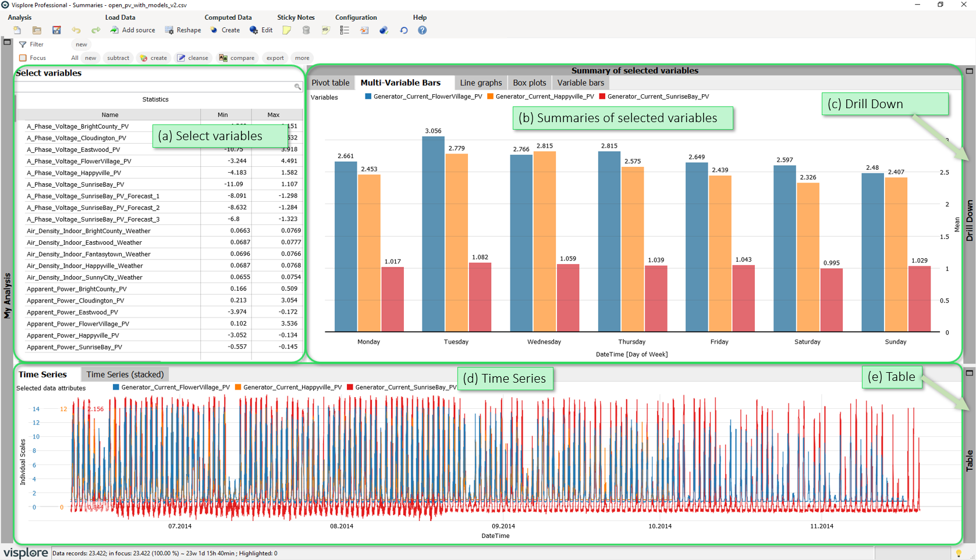Click the new analysis document icon

(x=17, y=30)
